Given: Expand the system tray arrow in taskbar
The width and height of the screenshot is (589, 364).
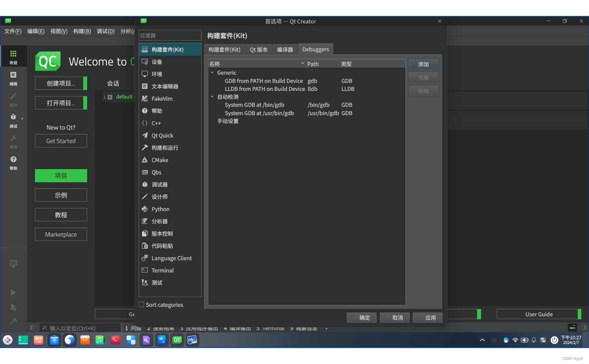Looking at the screenshot, I should (x=482, y=340).
